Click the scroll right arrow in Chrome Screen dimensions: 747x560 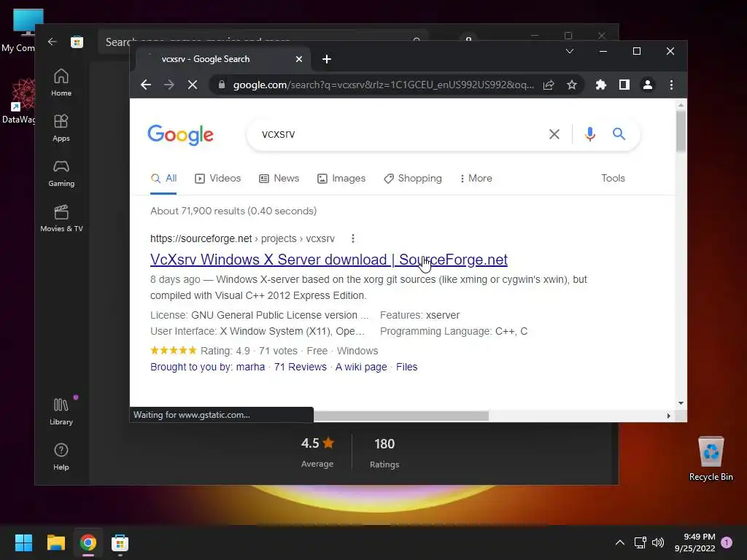tap(668, 416)
